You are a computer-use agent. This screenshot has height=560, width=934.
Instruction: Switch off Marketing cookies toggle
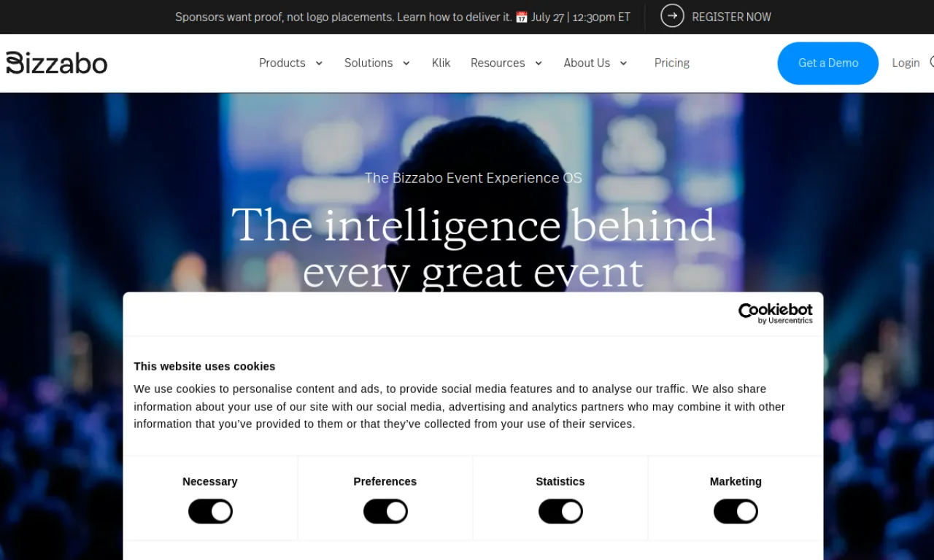pyautogui.click(x=736, y=511)
